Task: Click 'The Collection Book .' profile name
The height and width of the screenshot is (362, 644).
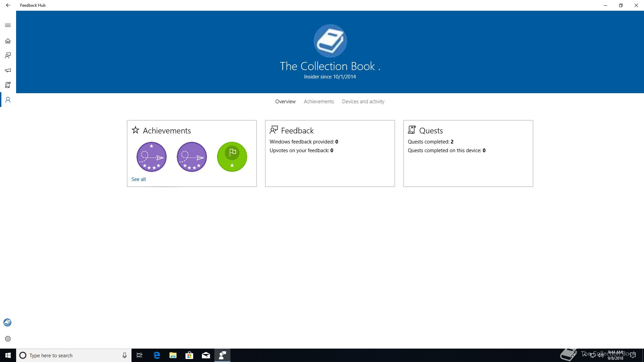Action: coord(330,66)
